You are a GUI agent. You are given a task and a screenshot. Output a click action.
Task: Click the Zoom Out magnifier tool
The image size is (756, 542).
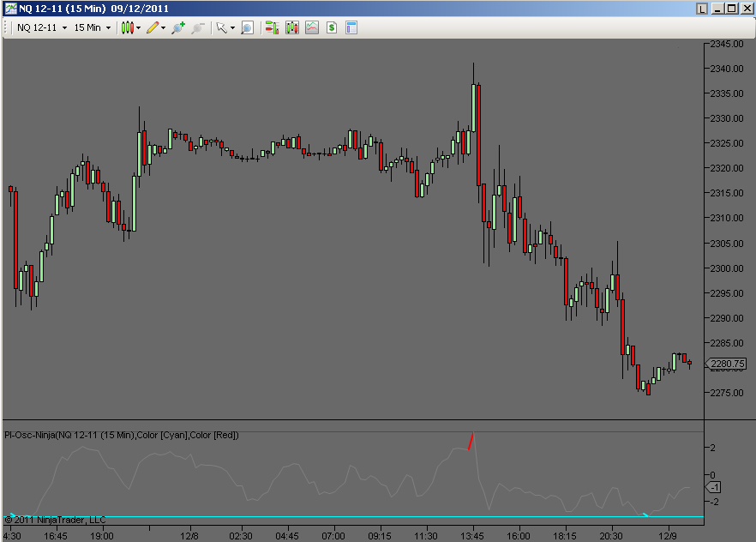click(196, 27)
